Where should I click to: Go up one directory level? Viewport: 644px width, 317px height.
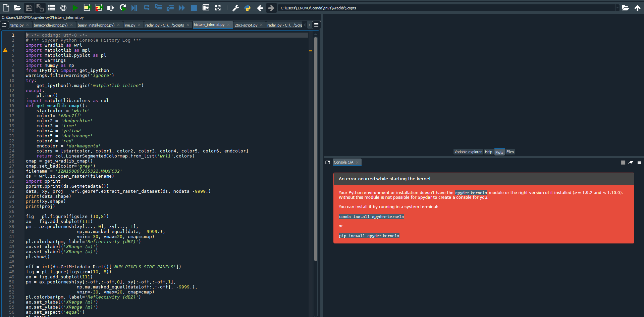click(638, 8)
